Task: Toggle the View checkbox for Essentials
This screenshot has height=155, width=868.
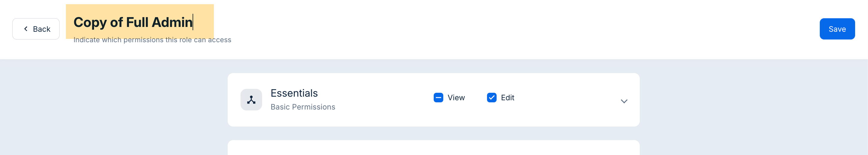Action: click(x=438, y=98)
